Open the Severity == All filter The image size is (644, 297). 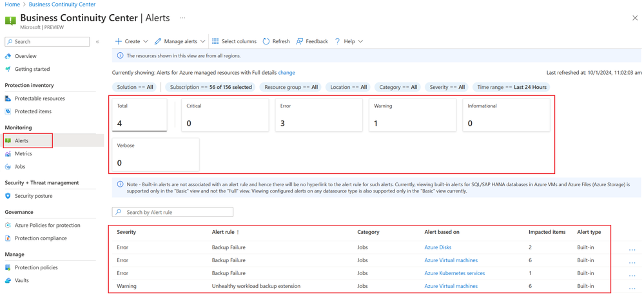(447, 88)
